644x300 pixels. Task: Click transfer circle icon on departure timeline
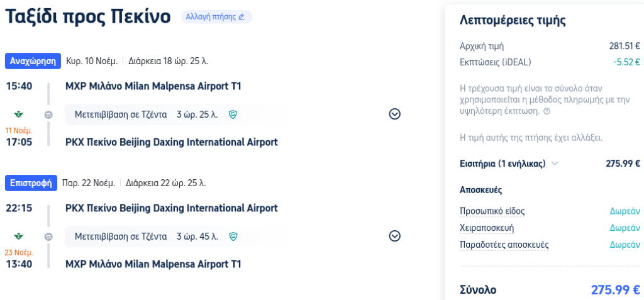[48, 114]
